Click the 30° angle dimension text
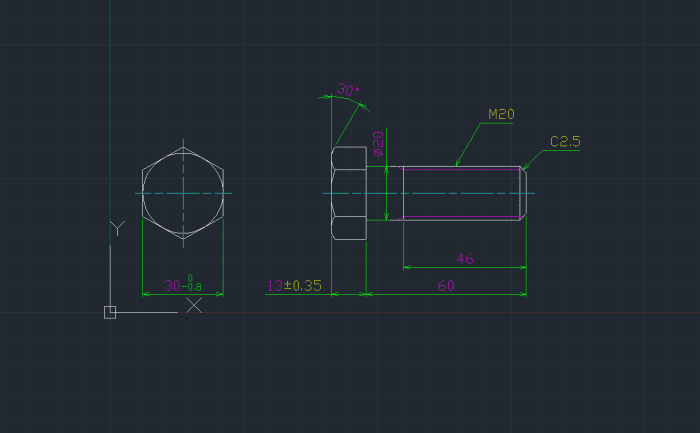Viewport: 700px width, 433px height. 348,90
